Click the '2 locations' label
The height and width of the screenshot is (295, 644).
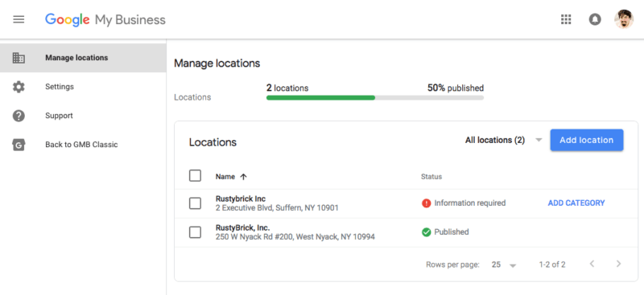pos(287,88)
